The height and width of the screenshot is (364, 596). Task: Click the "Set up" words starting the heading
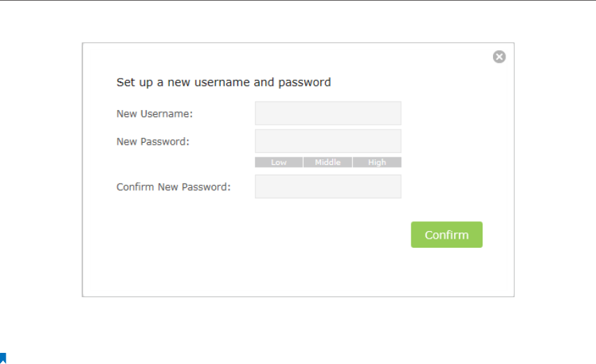[134, 82]
